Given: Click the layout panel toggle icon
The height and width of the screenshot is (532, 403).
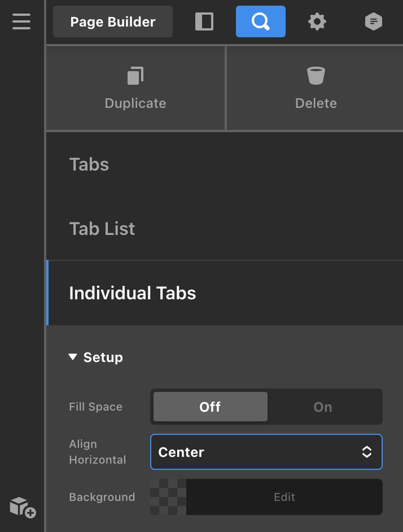Looking at the screenshot, I should click(x=204, y=21).
